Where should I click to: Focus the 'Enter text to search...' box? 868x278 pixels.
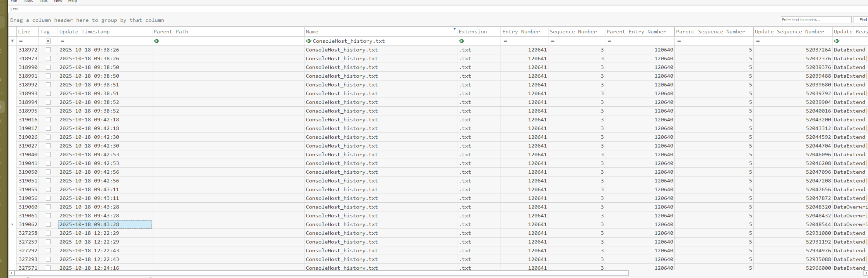click(x=816, y=20)
